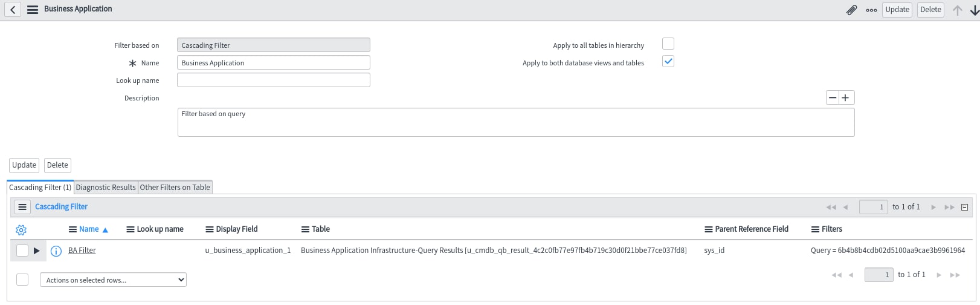Switch to Diagnostic Results tab
Screen dimensions: 980x305
point(106,187)
